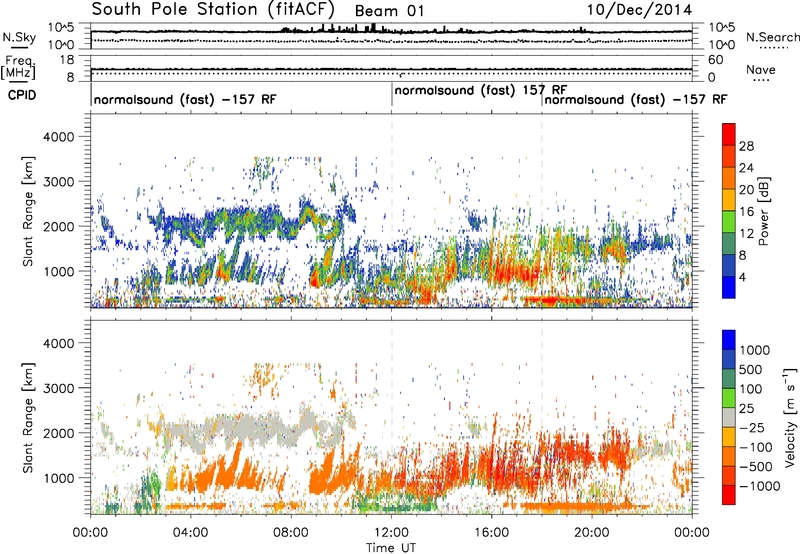Click the 1000 km tick in power panel
800x554 pixels.
tap(58, 271)
